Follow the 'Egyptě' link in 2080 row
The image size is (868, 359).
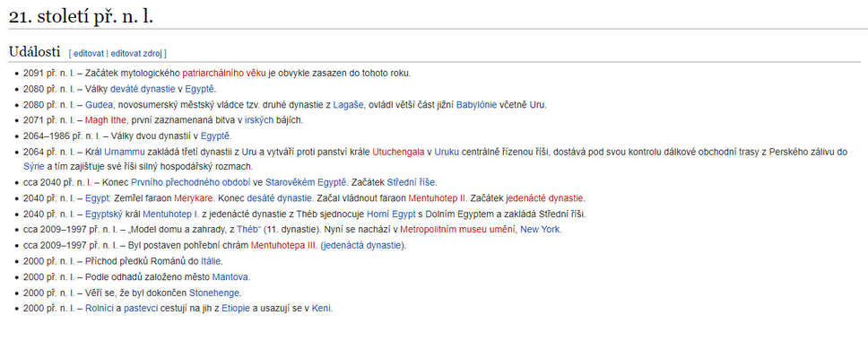tap(200, 89)
